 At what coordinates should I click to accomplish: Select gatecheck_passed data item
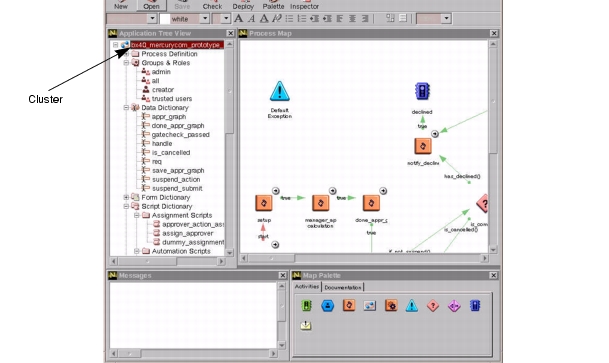click(x=181, y=135)
